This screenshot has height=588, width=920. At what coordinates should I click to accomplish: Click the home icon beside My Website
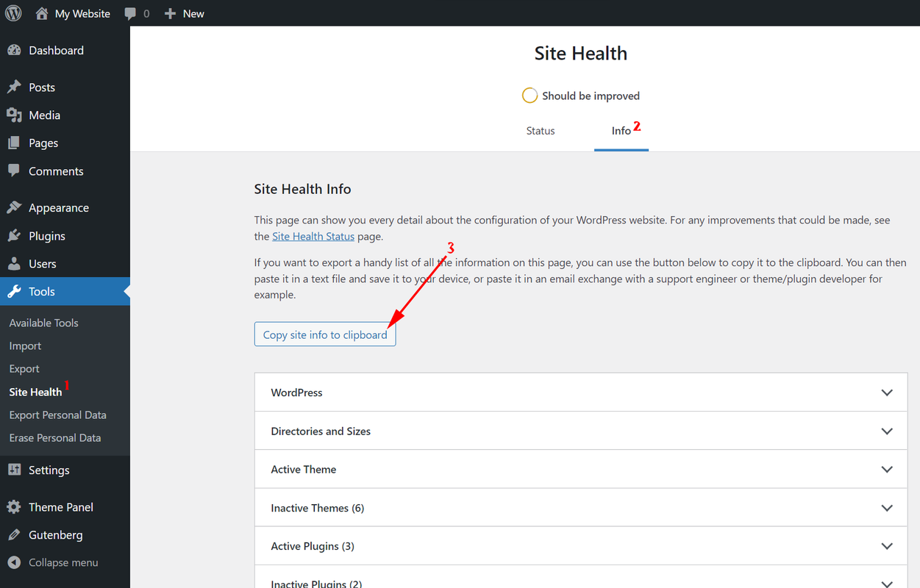[x=42, y=13]
